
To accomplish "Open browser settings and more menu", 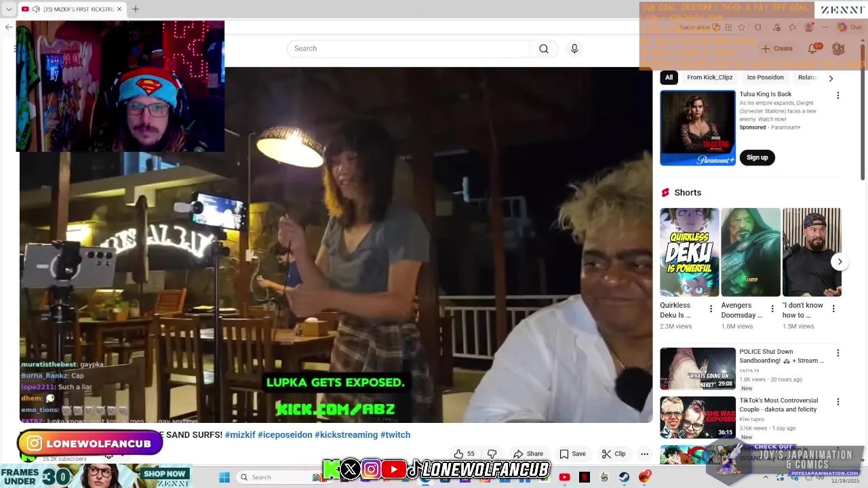I will point(825,27).
